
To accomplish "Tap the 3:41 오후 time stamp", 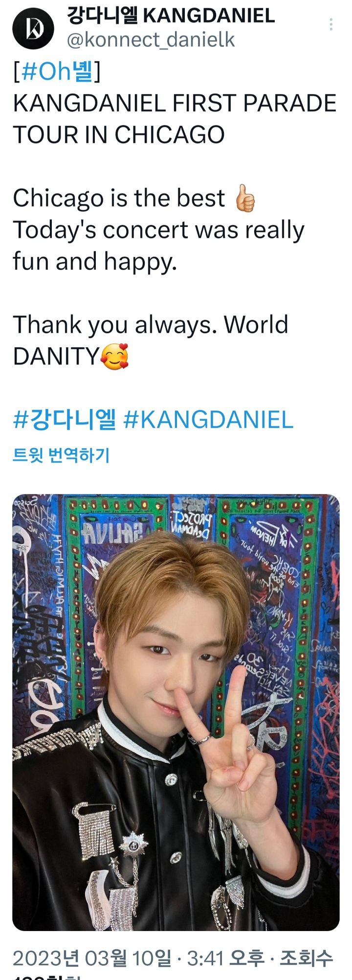I will (x=226, y=957).
